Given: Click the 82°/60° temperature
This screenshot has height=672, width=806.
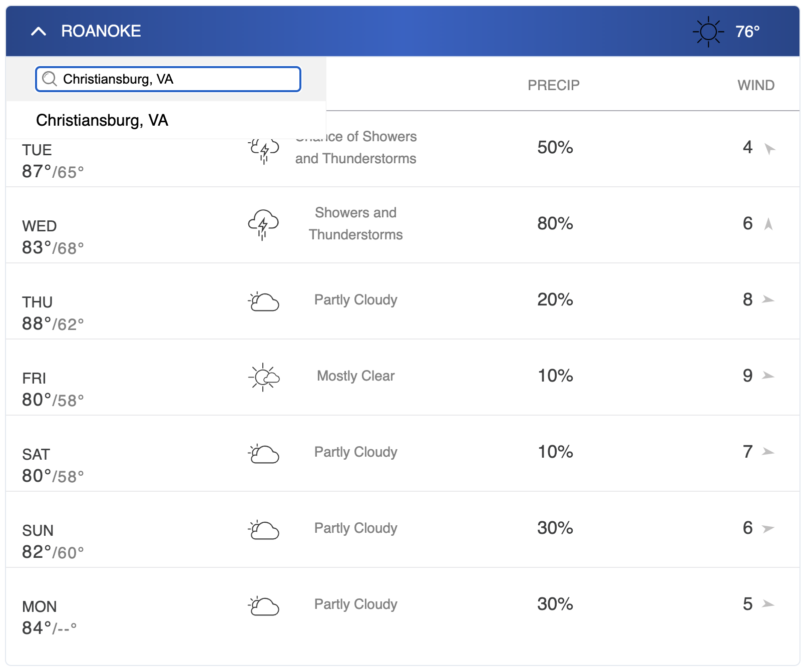Looking at the screenshot, I should coord(53,552).
